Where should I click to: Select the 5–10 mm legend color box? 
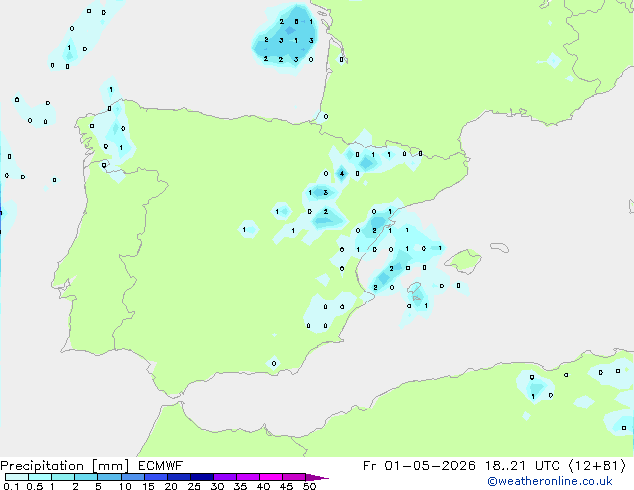109,477
